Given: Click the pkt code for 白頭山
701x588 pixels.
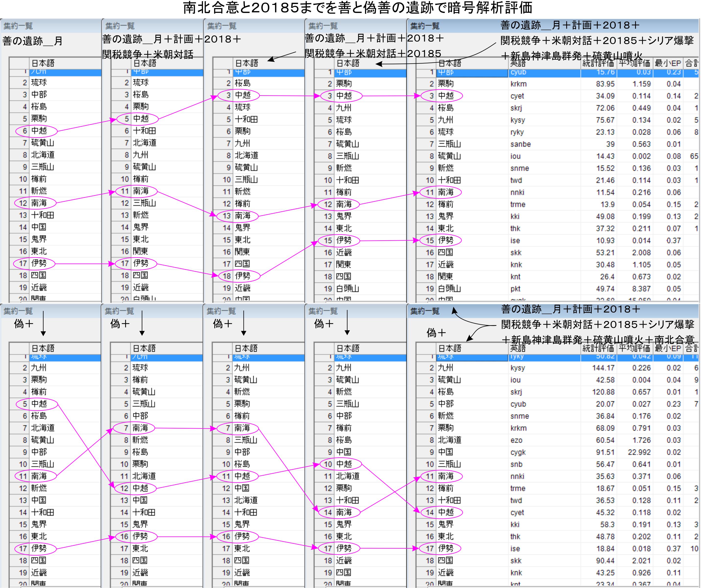Looking at the screenshot, I should 515,289.
